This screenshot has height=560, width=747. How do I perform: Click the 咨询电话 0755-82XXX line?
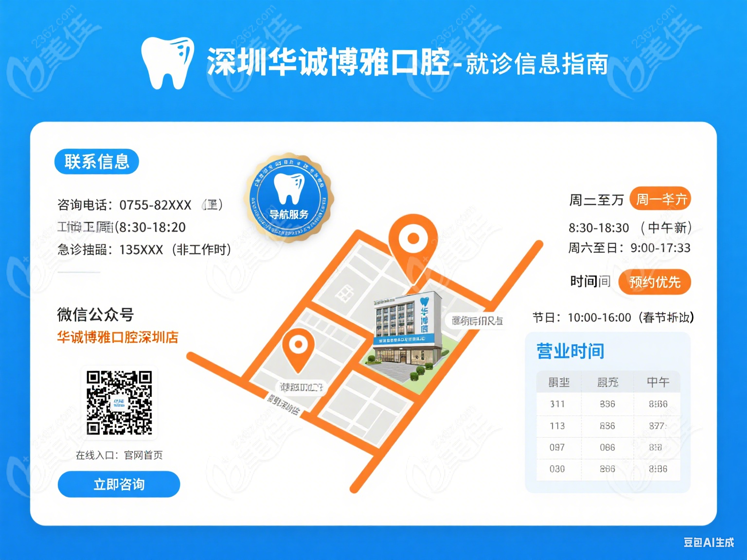[x=140, y=205]
